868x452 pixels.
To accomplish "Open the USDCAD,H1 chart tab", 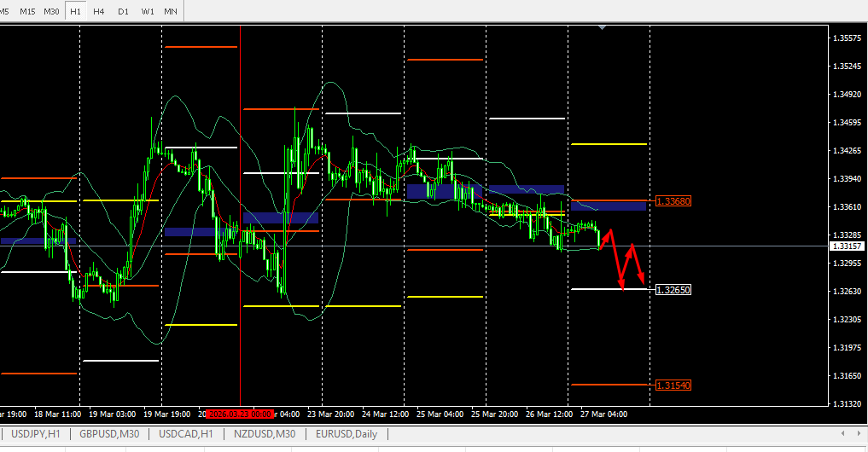I will 187,434.
